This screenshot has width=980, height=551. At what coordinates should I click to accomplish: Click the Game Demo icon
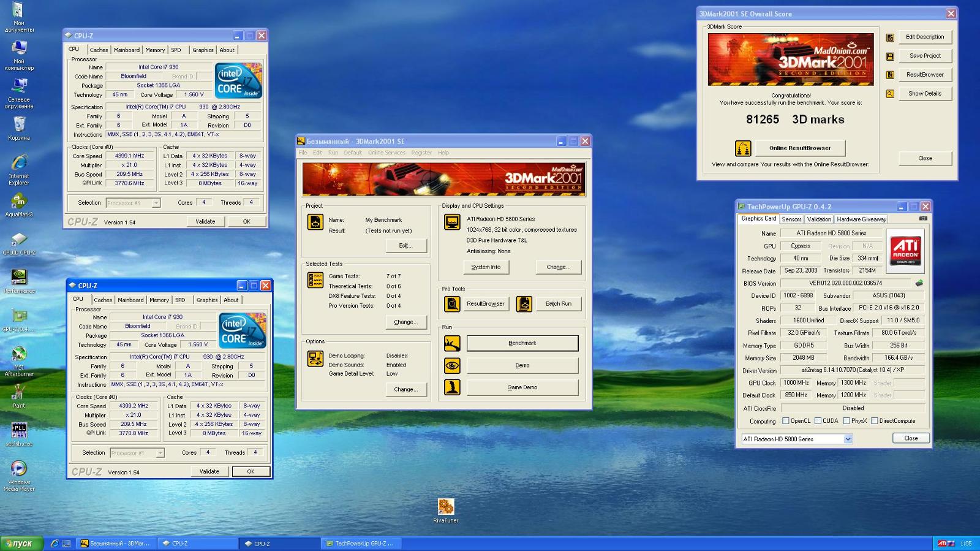[452, 387]
